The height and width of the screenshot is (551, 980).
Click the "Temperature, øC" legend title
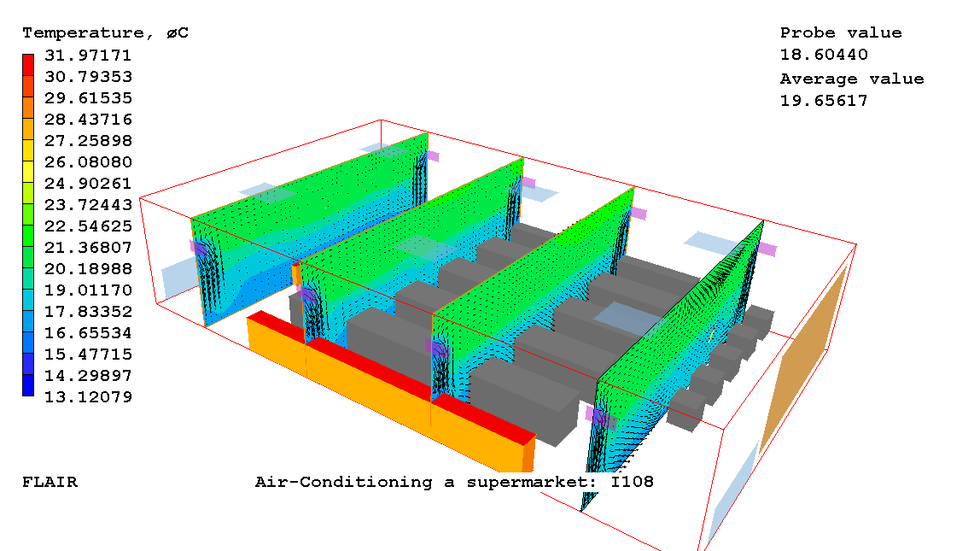(x=105, y=33)
